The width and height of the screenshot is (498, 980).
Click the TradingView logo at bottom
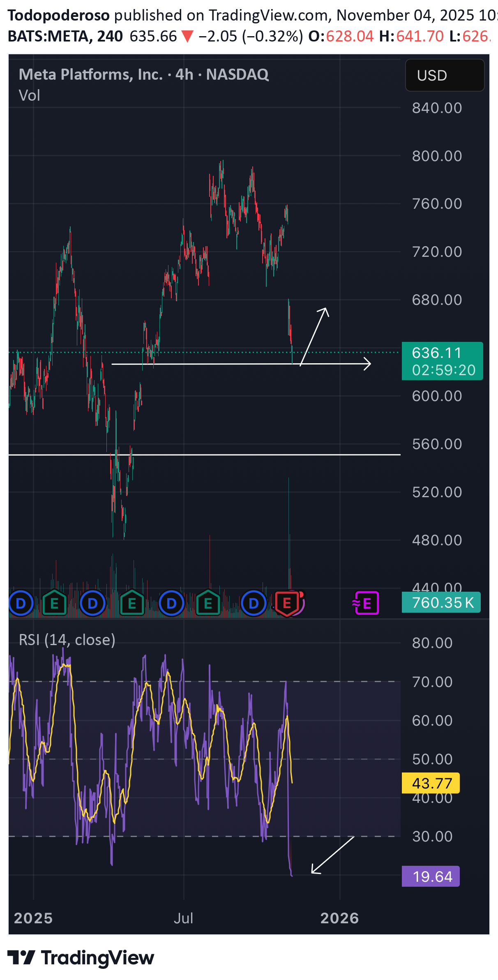pyautogui.click(x=81, y=958)
